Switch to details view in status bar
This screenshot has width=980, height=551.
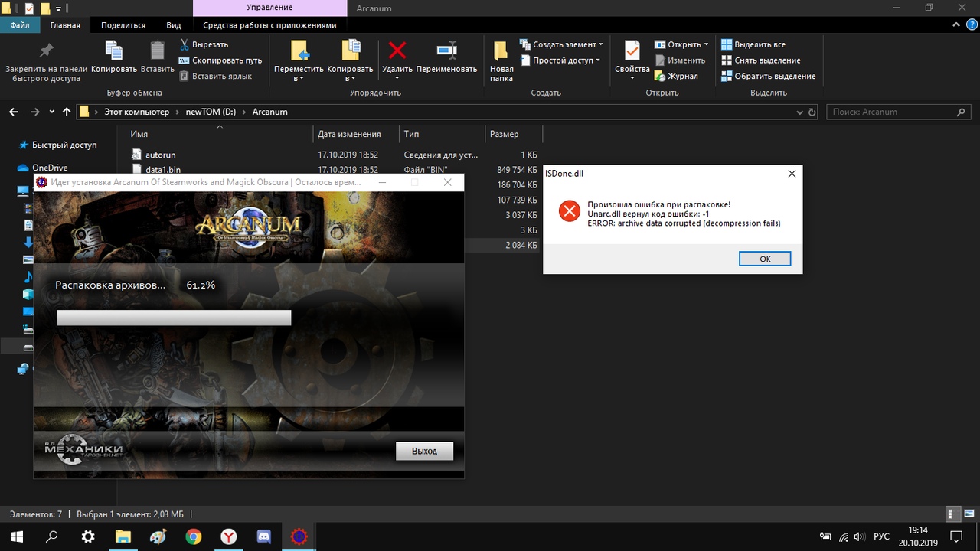click(952, 514)
